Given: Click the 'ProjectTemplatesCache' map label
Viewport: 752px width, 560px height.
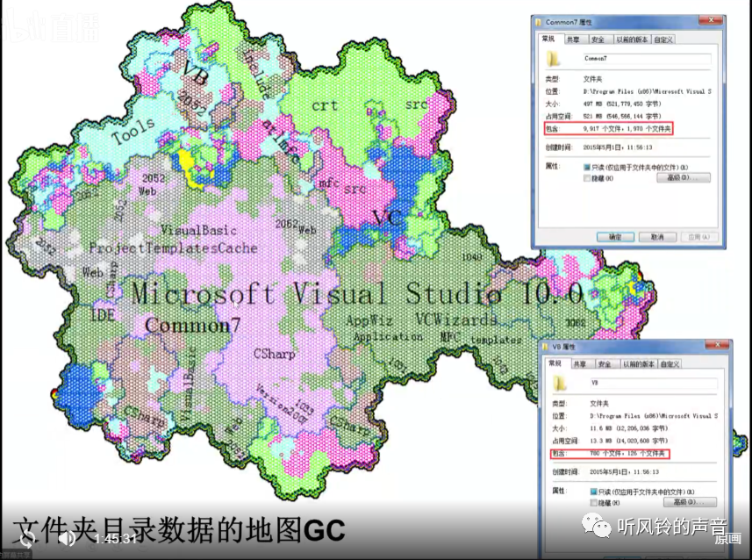Looking at the screenshot, I should tap(173, 248).
